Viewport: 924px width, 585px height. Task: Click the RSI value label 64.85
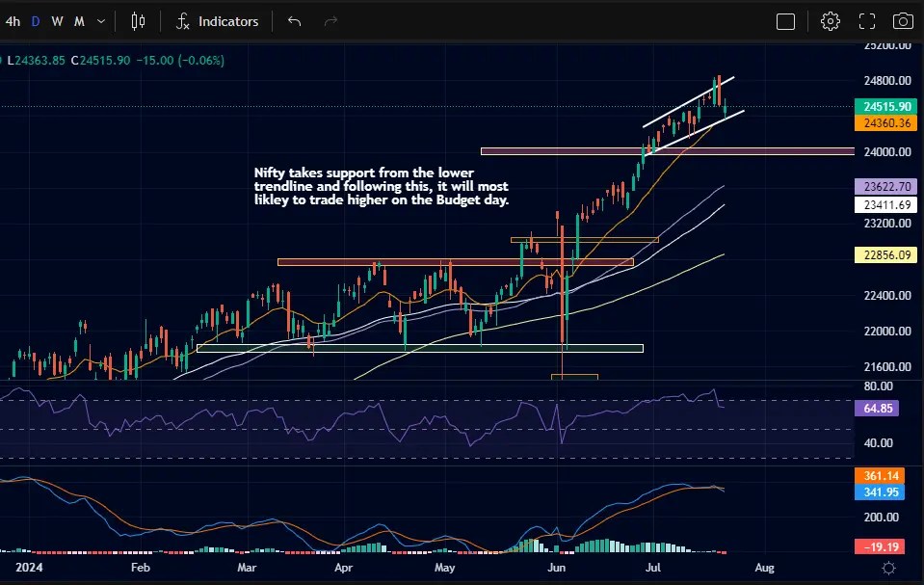pyautogui.click(x=876, y=408)
